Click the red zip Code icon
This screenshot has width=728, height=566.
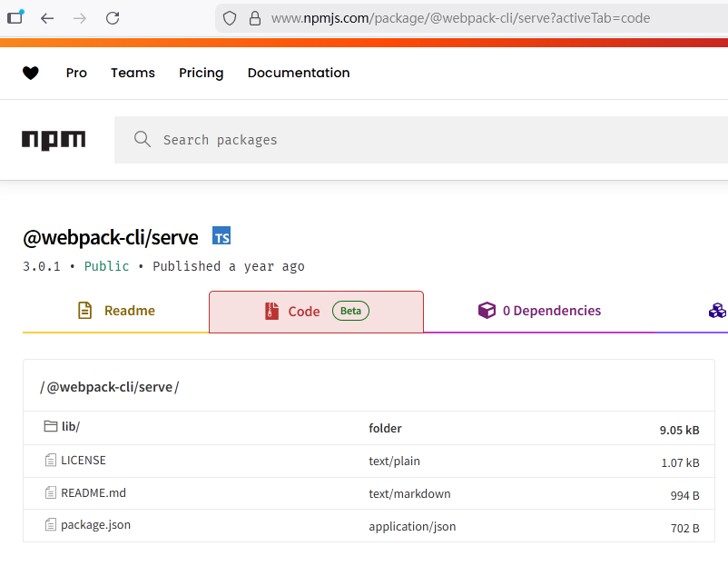click(x=272, y=311)
